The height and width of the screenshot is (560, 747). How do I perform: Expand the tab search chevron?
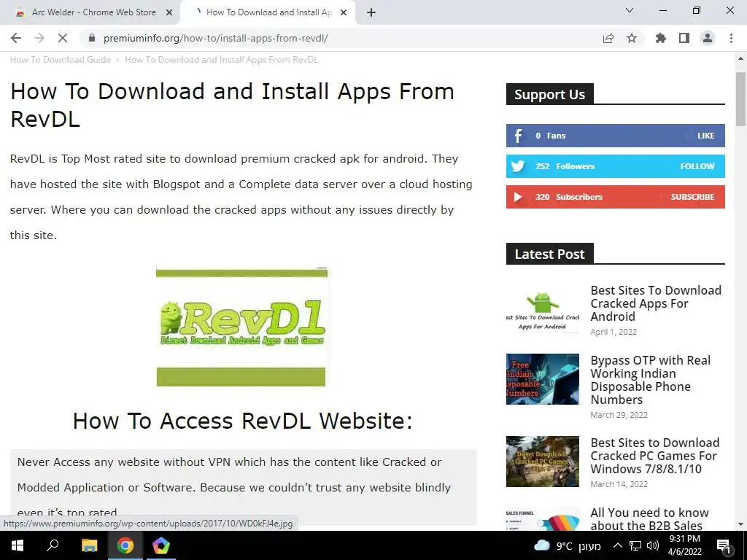pos(630,10)
